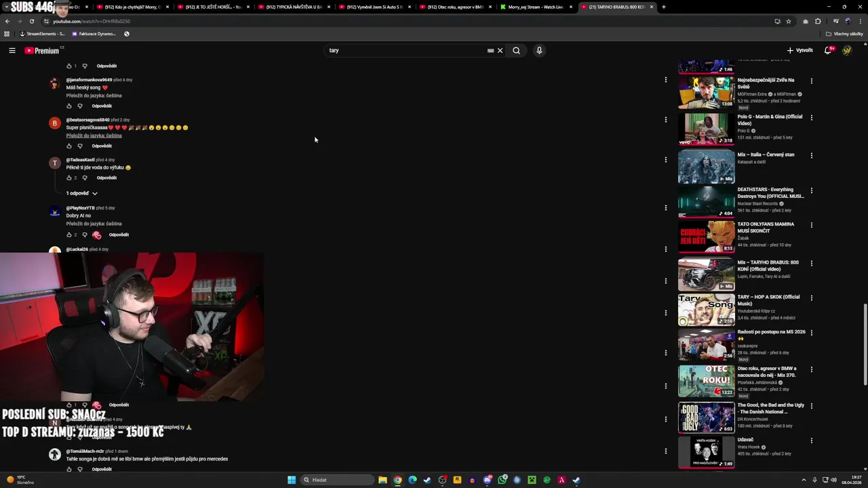Open the StreamElements bookmark
The width and height of the screenshot is (868, 488).
coord(42,33)
